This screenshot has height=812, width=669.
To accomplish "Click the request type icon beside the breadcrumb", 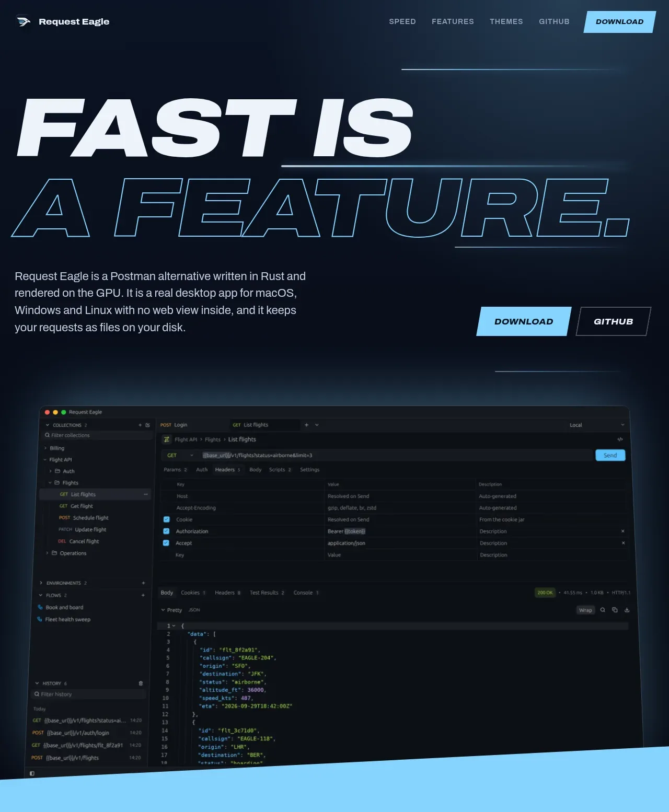I will pos(167,439).
